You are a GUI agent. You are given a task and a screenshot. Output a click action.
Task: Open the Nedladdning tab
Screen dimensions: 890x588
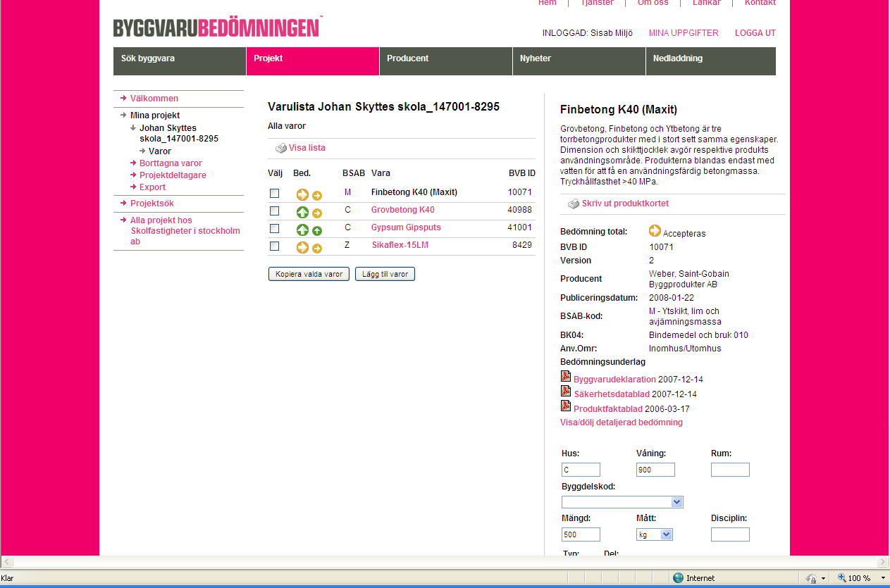coord(711,61)
